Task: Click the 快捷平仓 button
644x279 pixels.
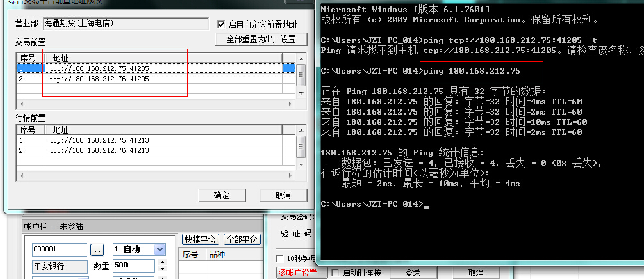Action: [200, 239]
